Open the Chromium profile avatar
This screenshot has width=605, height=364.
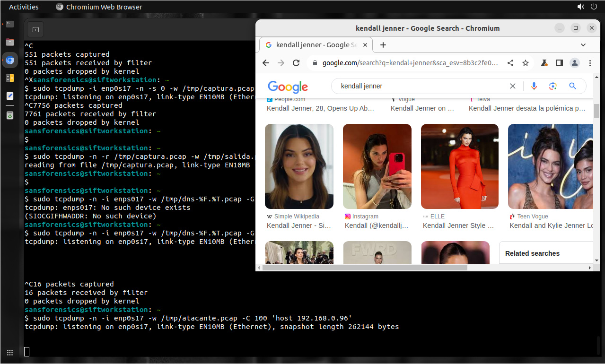pos(574,63)
